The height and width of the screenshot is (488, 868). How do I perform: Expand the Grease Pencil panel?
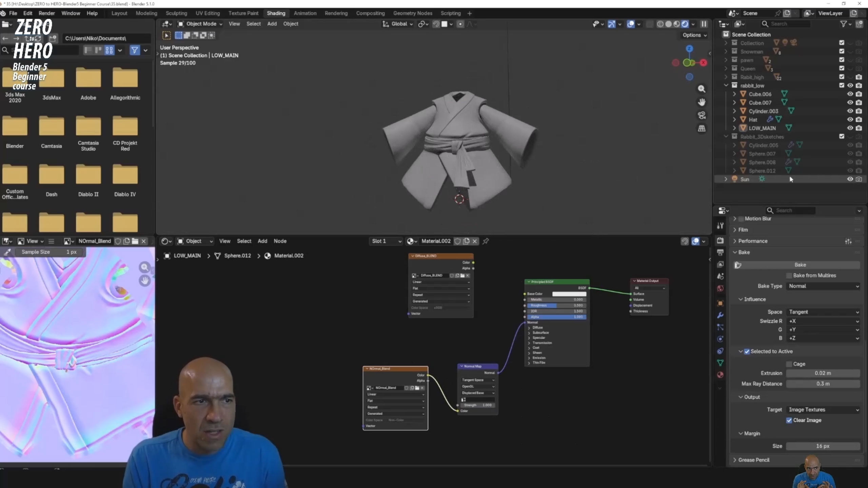[x=754, y=460]
